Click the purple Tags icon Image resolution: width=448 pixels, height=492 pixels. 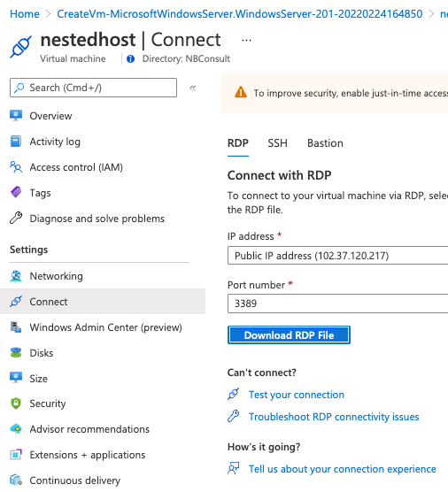tap(16, 192)
